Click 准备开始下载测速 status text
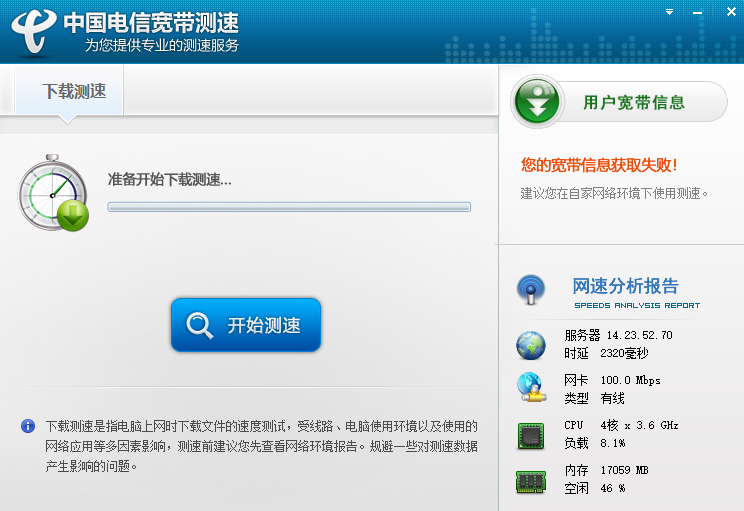The image size is (744, 511). click(x=169, y=180)
